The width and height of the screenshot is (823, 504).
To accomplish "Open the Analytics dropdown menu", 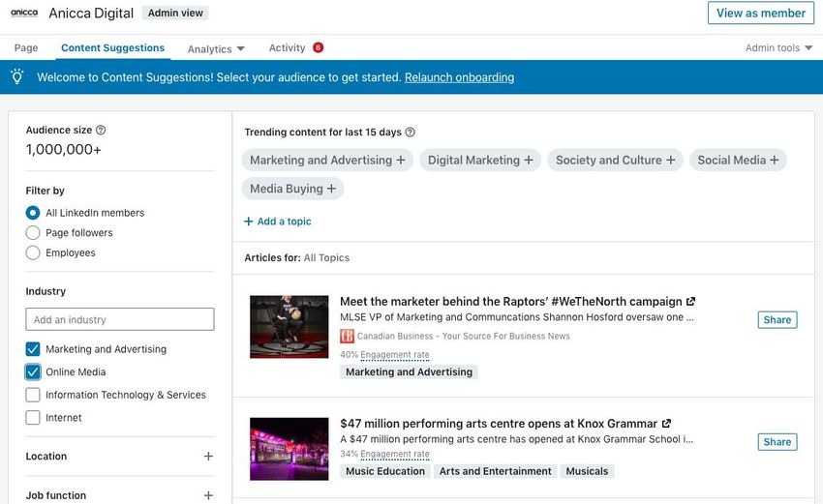I will coord(216,48).
